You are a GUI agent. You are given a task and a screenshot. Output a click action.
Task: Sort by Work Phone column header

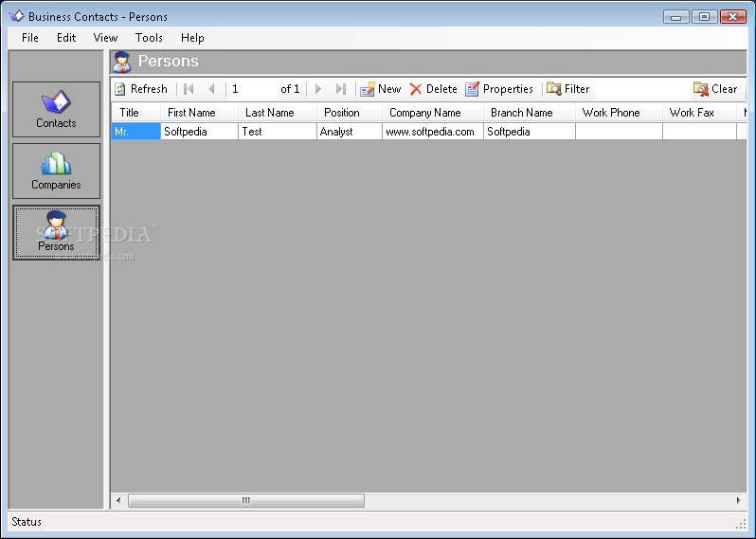click(x=619, y=113)
